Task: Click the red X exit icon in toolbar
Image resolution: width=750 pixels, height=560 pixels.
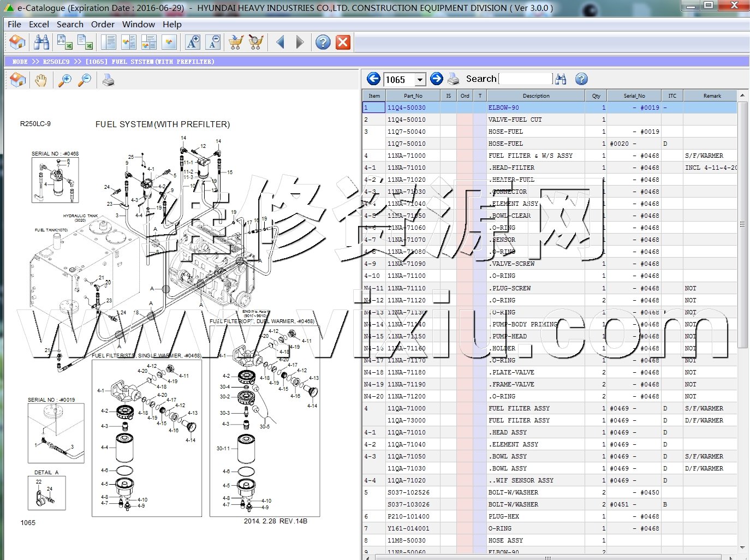Action: [x=343, y=42]
